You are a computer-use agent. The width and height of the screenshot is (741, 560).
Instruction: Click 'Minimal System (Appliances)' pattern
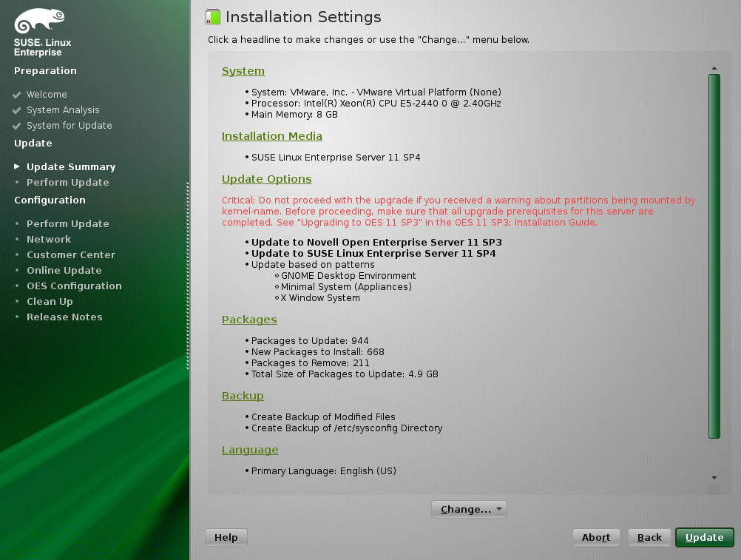(346, 287)
